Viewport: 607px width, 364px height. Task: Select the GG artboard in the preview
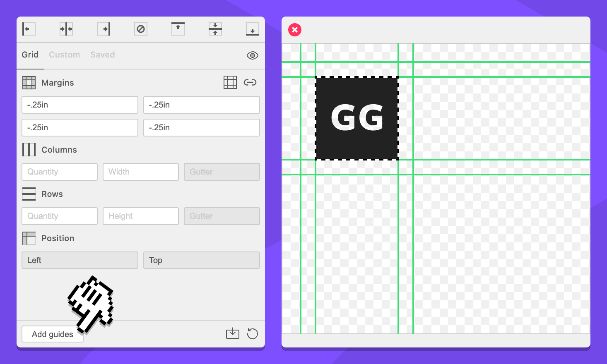click(357, 118)
